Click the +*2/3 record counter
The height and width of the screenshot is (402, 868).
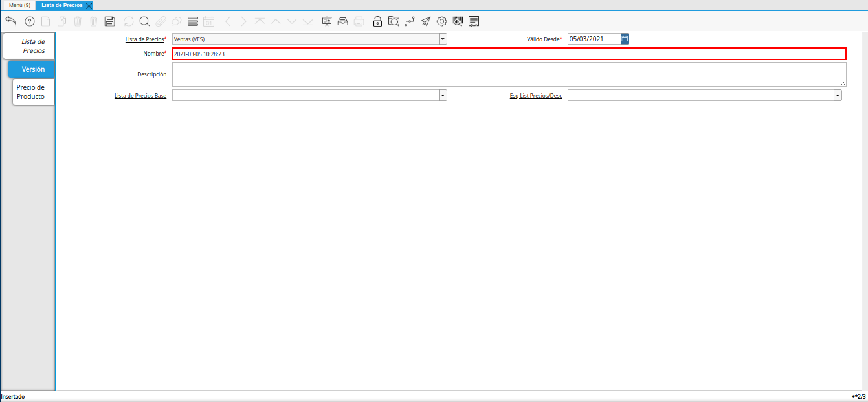click(858, 396)
